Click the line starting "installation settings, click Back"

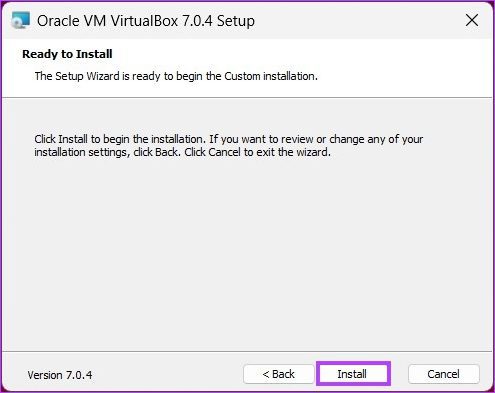pos(182,152)
